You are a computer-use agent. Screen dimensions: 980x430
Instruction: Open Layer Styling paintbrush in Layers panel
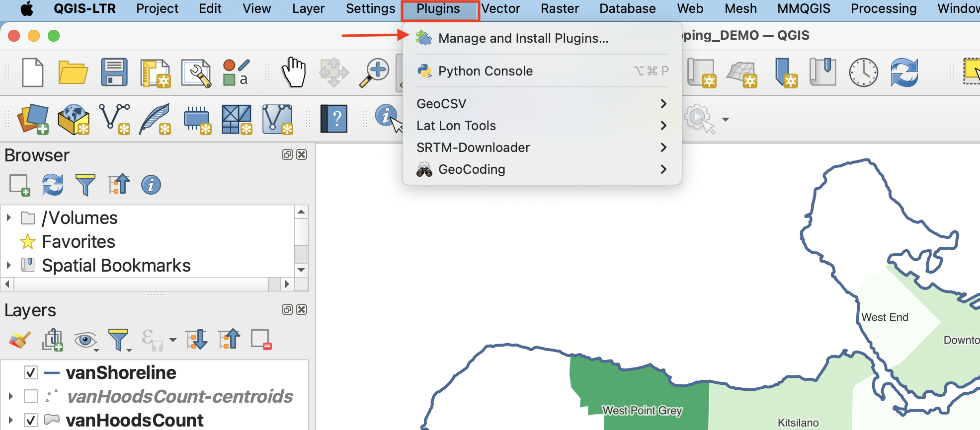[20, 340]
